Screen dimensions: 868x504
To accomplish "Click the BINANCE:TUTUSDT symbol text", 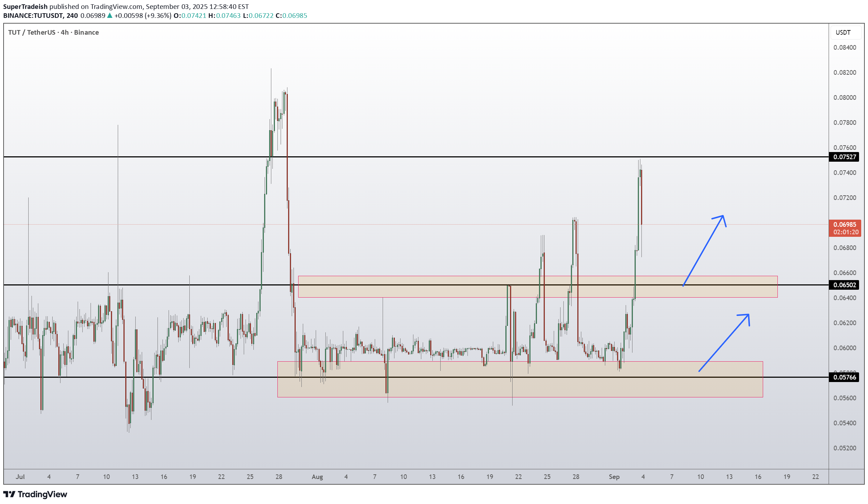I will coord(34,15).
